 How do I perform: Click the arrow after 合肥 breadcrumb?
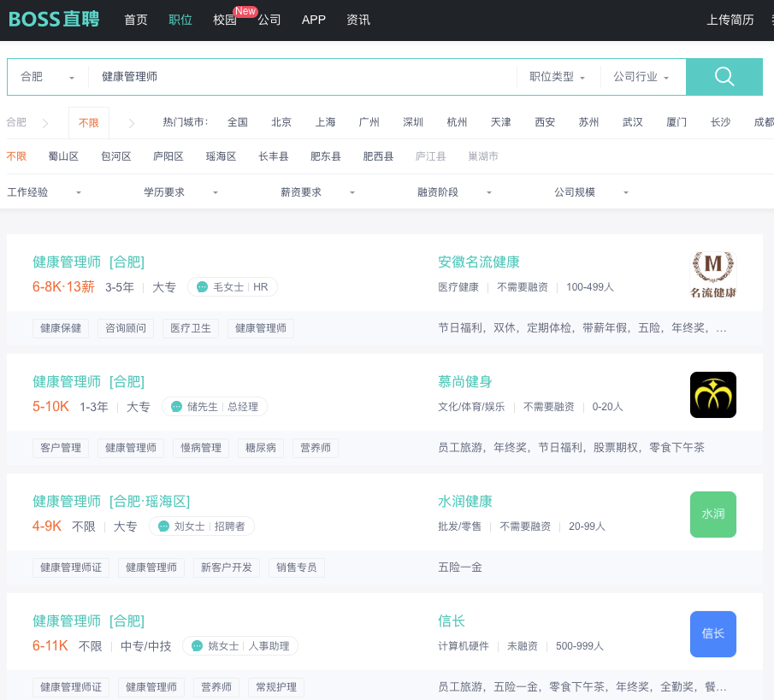(x=45, y=123)
